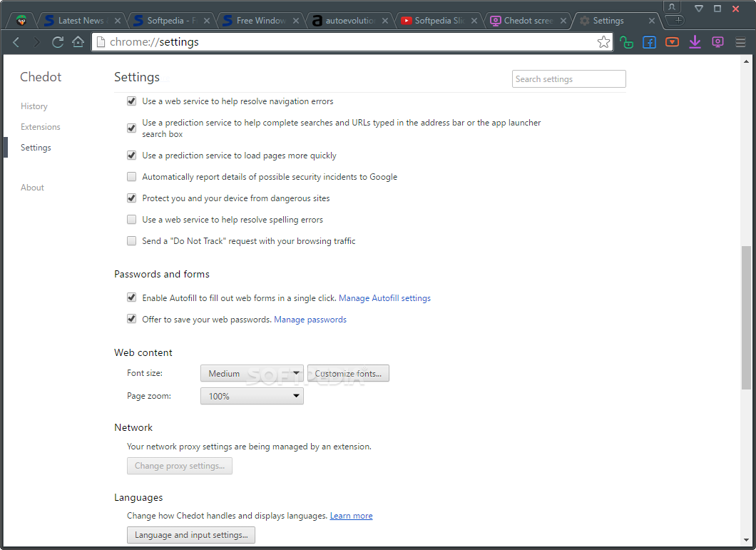
Task: Click Manage passwords link
Action: coord(310,320)
